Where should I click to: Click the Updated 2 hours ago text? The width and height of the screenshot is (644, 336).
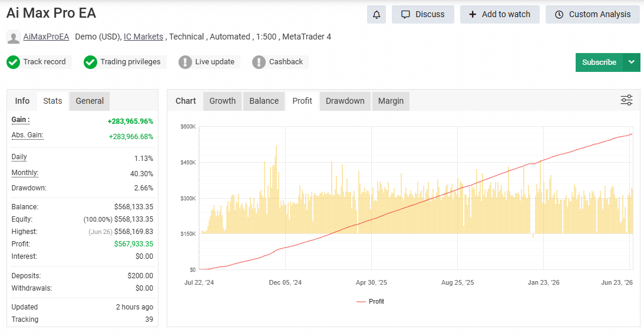pos(134,307)
